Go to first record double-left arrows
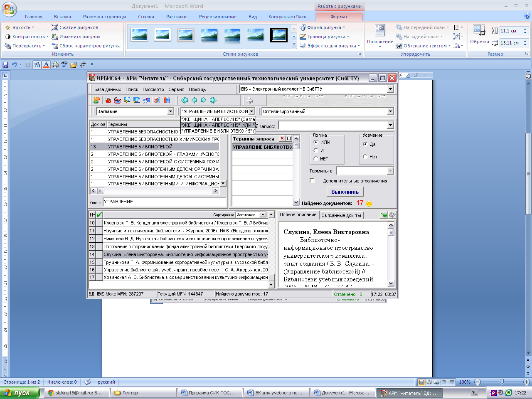 click(x=185, y=100)
